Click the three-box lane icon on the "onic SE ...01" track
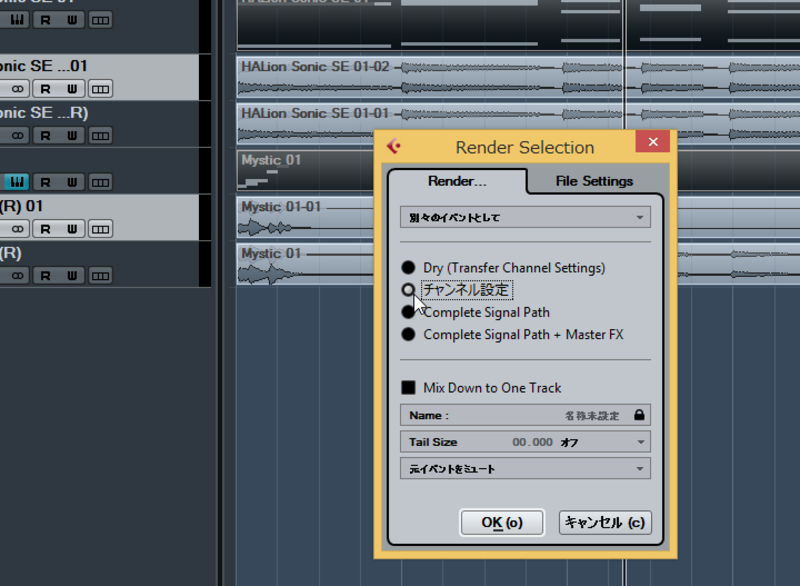This screenshot has width=800, height=586. pos(100,89)
